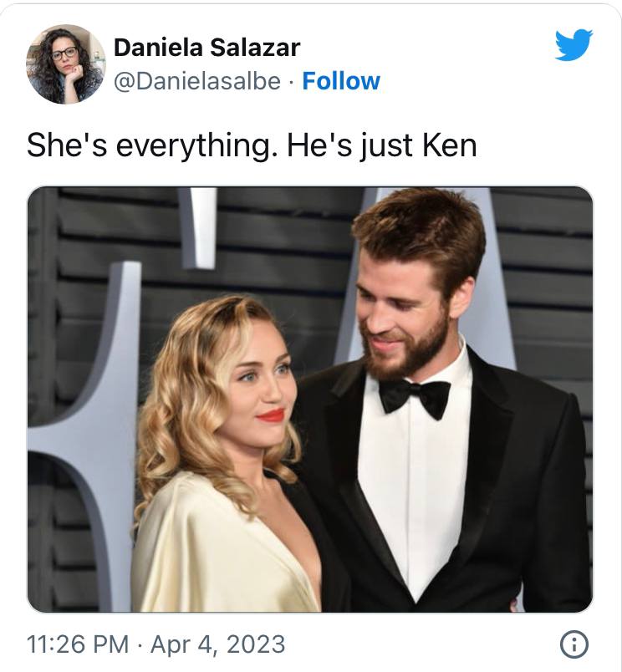Visit the @Danielasalbe handle link
Viewport: 622px width, 672px height.
(197, 81)
